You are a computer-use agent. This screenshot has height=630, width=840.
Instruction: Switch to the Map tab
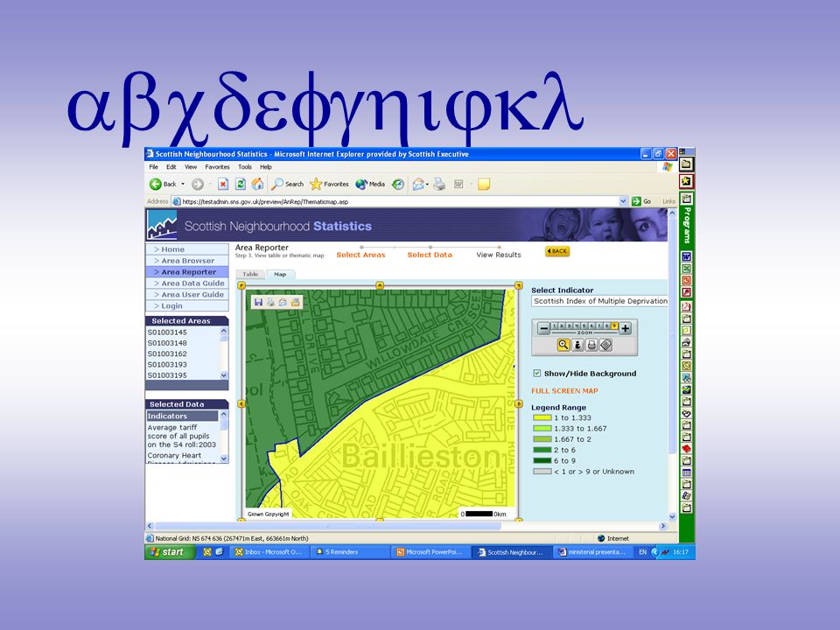(280, 274)
